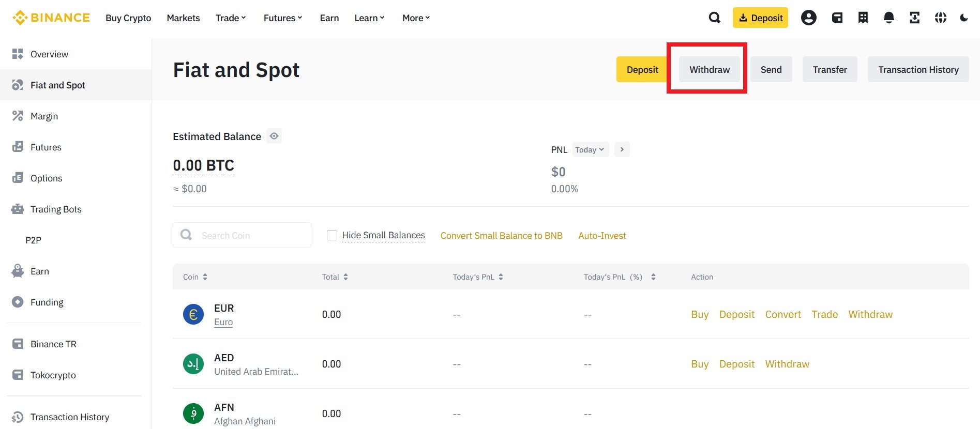Expand the Learn dropdown menu
This screenshot has height=429, width=980.
coord(369,18)
